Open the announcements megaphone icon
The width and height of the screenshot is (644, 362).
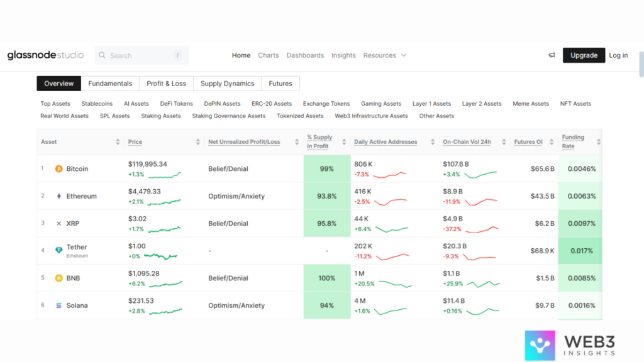(552, 55)
